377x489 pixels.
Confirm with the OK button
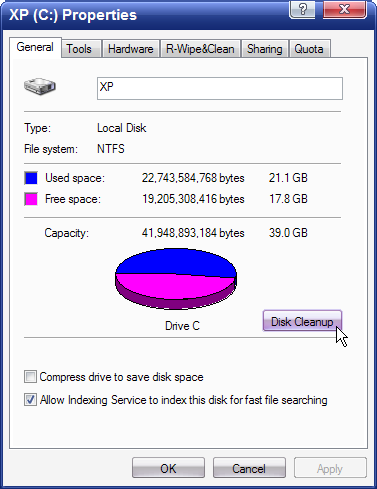pos(168,468)
